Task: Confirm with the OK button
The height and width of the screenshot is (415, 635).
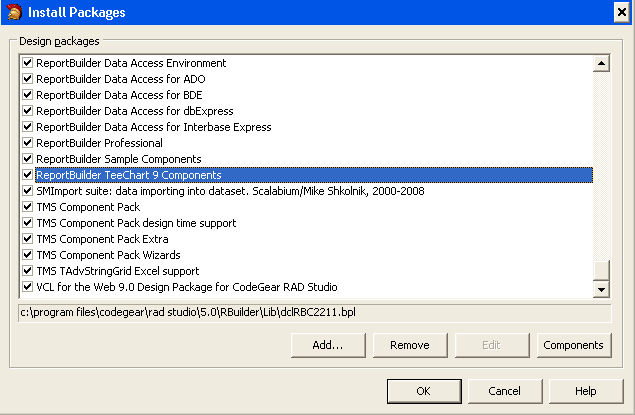Action: 424,391
